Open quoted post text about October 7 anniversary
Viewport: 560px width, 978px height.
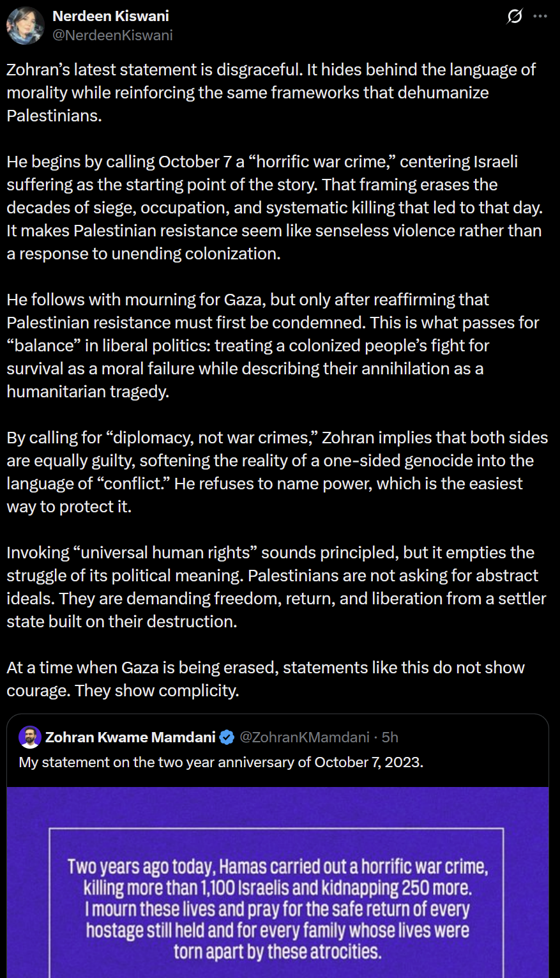(221, 762)
